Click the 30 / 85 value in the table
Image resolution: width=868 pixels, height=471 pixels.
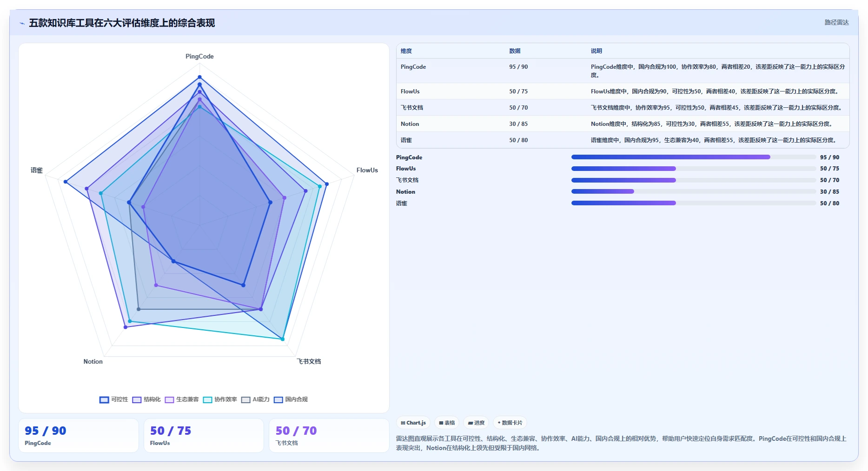pyautogui.click(x=518, y=124)
